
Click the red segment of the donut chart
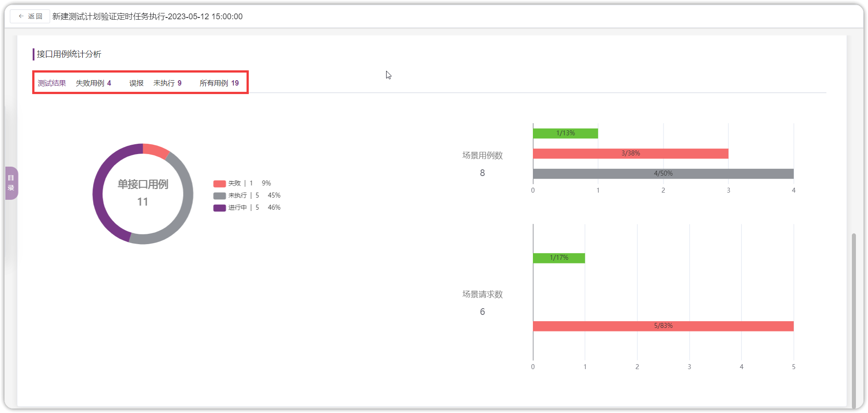pyautogui.click(x=156, y=150)
